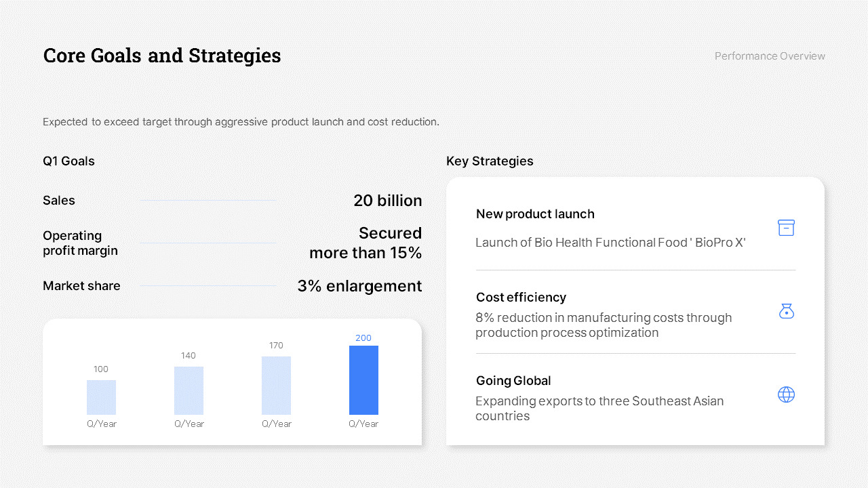The width and height of the screenshot is (868, 488).
Task: Click the Performance Overview tab label
Action: coord(770,56)
